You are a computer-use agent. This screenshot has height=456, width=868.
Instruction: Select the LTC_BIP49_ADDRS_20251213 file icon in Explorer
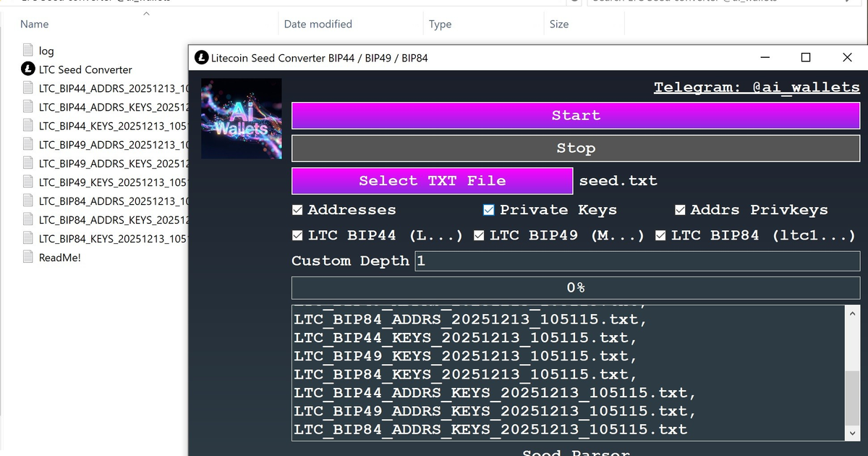click(x=28, y=144)
